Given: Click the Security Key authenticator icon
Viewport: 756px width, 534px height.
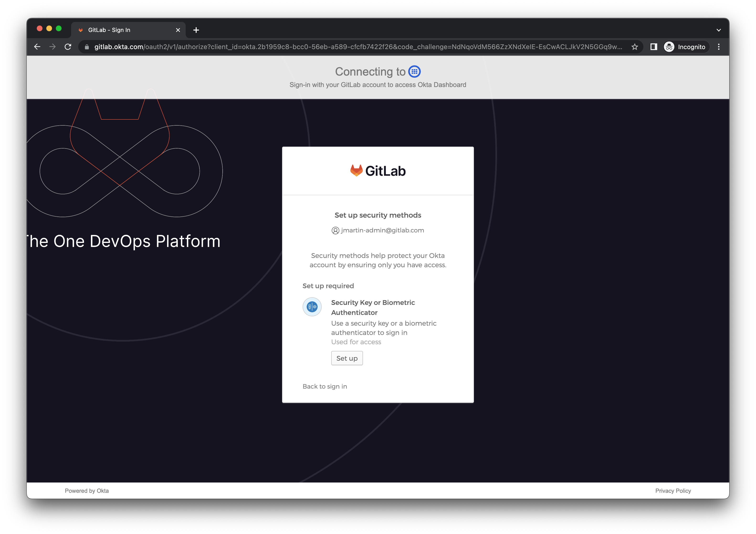Looking at the screenshot, I should [x=312, y=307].
